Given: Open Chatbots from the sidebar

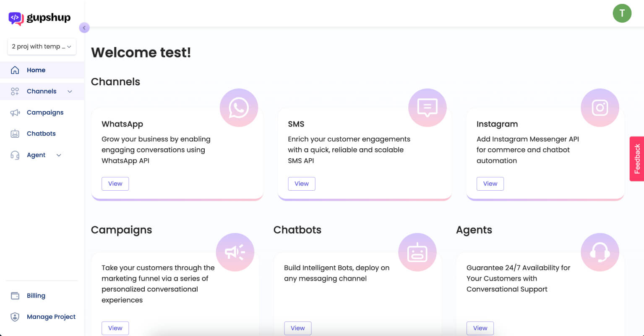Looking at the screenshot, I should click(42, 134).
